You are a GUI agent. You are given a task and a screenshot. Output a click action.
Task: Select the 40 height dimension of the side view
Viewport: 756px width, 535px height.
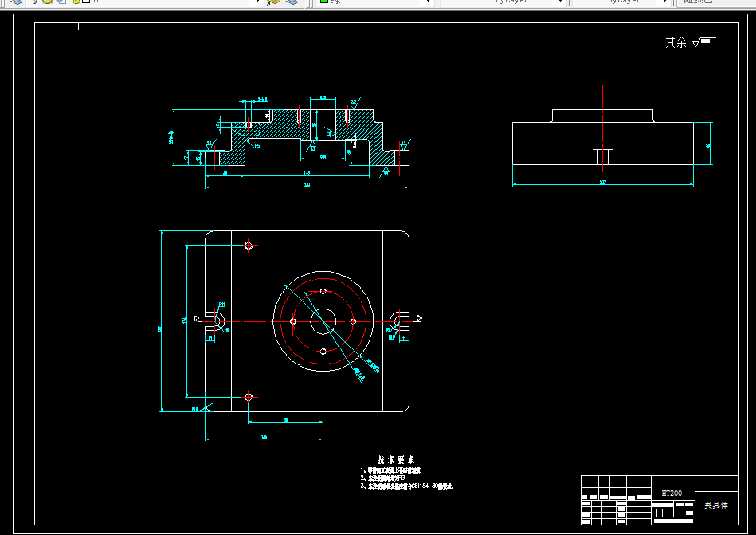click(708, 145)
